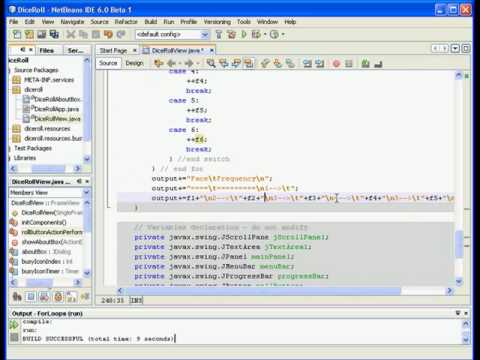
Task: Click the Copy toolbar icon
Action: click(x=83, y=34)
